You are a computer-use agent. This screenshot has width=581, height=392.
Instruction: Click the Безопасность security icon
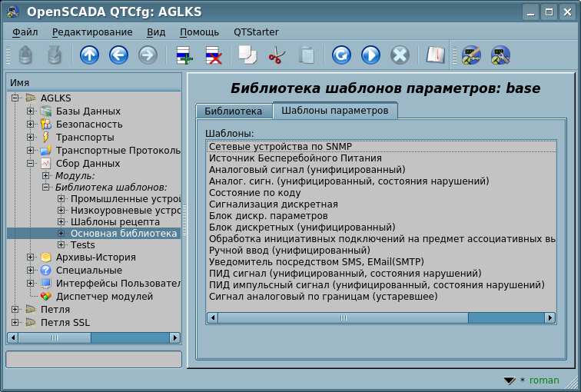point(45,124)
